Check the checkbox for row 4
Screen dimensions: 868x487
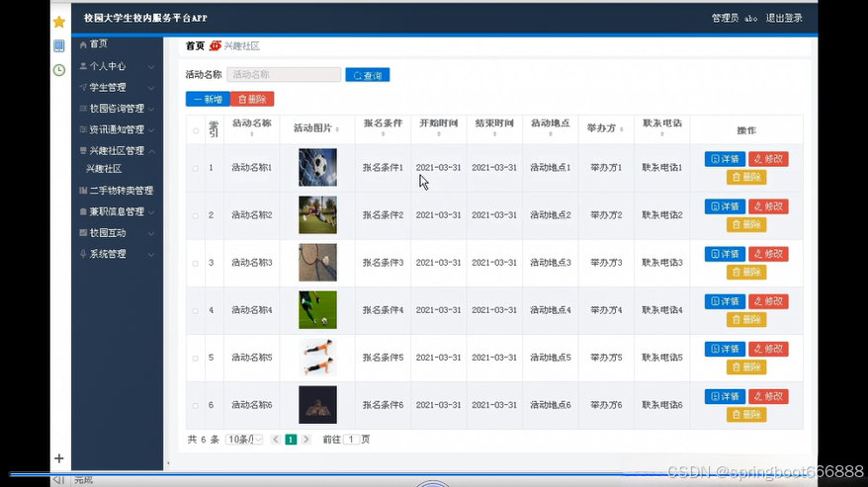click(196, 311)
